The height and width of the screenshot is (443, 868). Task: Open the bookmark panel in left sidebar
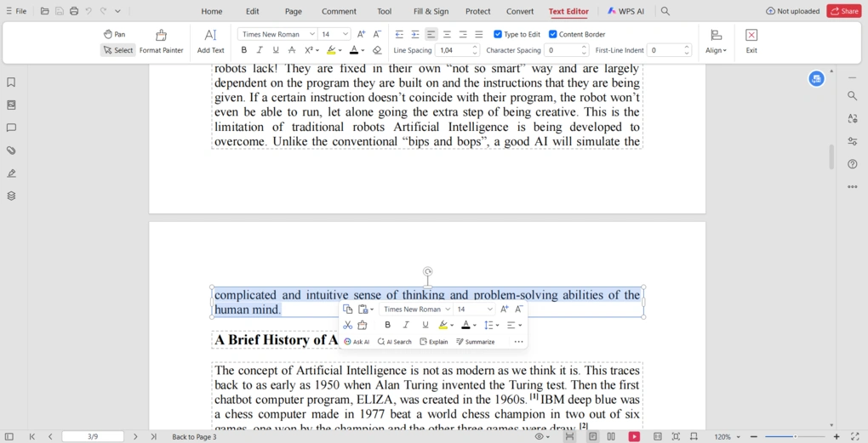[11, 82]
